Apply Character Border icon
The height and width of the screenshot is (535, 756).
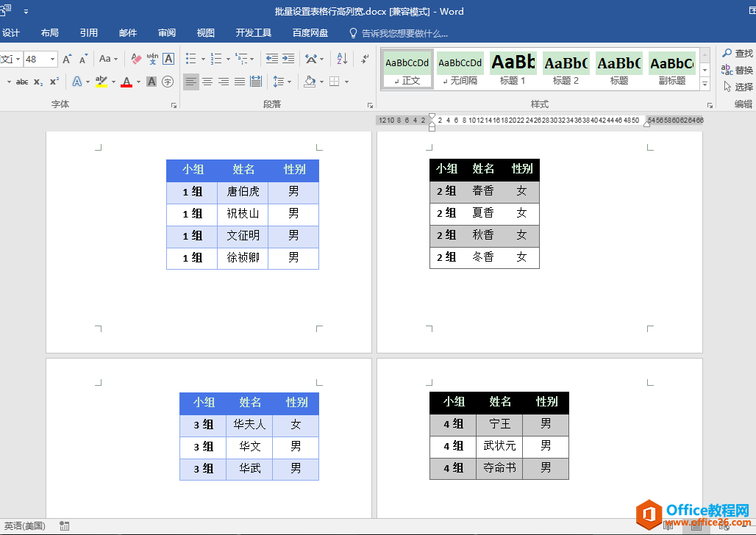(x=168, y=59)
